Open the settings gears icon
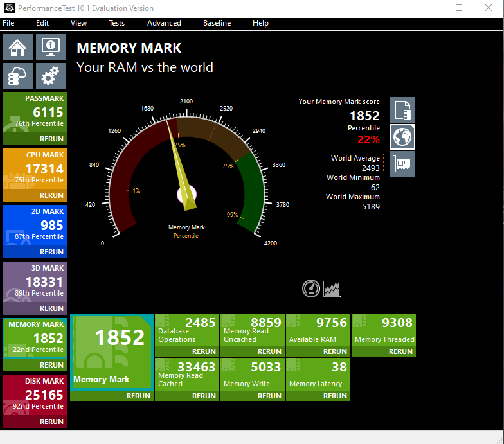The width and height of the screenshot is (504, 444). 51,76
